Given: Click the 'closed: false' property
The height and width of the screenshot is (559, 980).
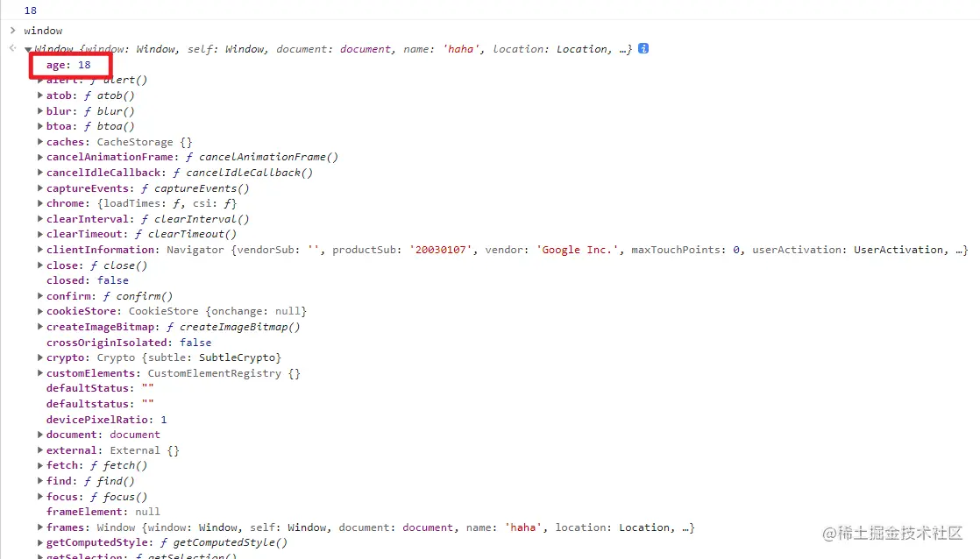Looking at the screenshot, I should point(88,280).
